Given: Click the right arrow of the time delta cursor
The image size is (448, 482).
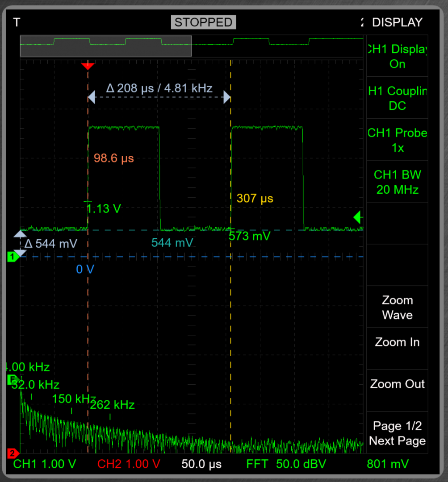Looking at the screenshot, I should click(227, 97).
